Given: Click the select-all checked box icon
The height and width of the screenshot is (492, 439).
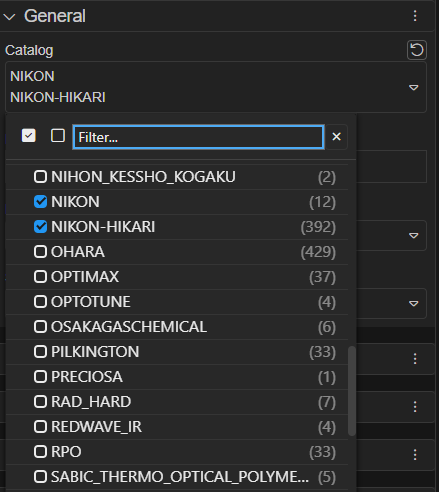Looking at the screenshot, I should 29,136.
